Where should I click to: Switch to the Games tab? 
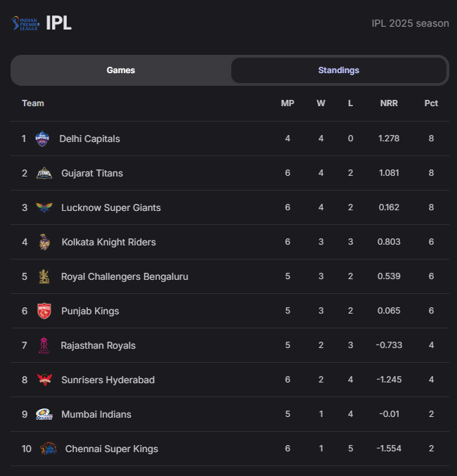(x=121, y=70)
